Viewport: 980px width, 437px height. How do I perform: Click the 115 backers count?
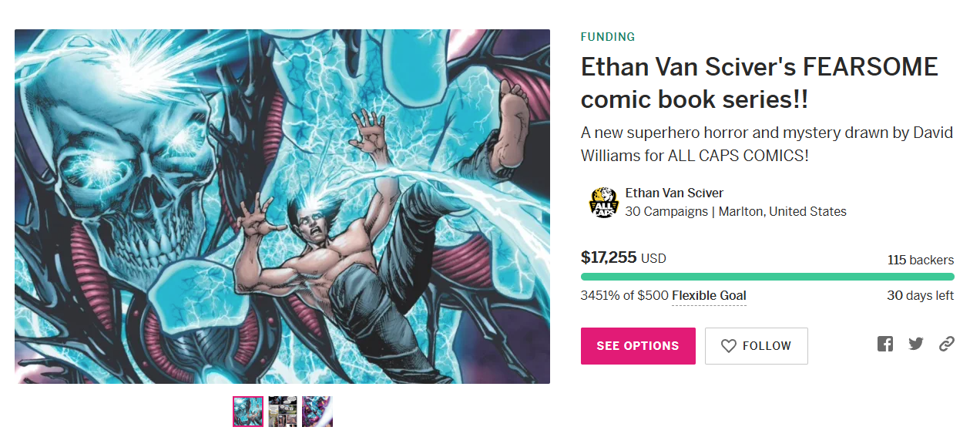coord(921,260)
